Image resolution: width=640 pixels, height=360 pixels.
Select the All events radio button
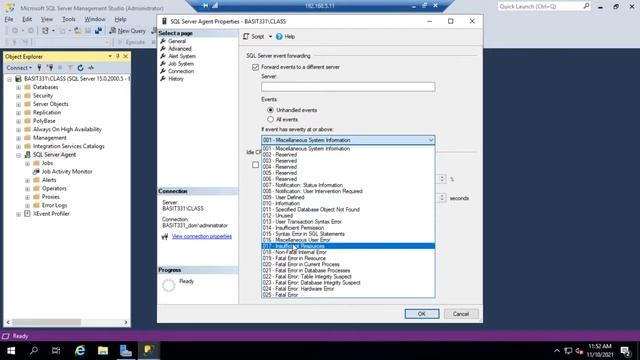pyautogui.click(x=270, y=120)
